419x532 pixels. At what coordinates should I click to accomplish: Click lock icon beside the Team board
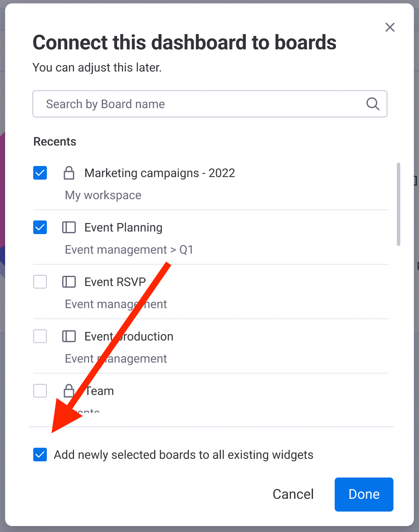(x=69, y=391)
